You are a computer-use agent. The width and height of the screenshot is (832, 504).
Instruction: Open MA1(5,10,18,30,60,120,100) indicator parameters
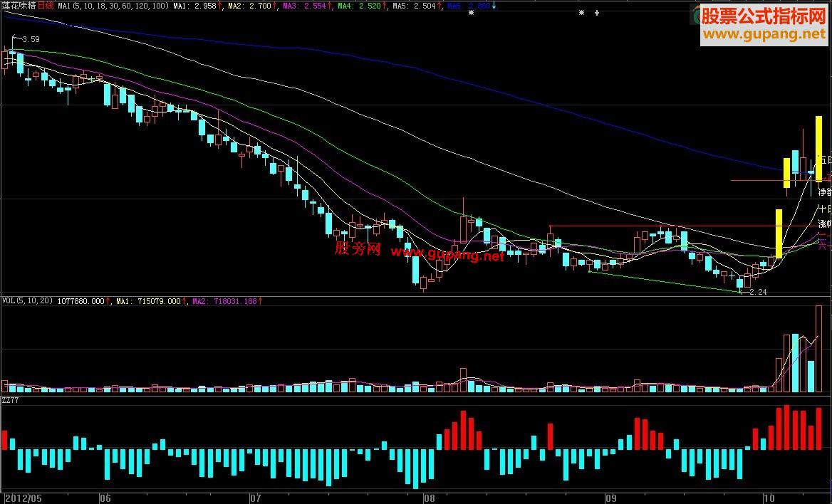tap(113, 6)
